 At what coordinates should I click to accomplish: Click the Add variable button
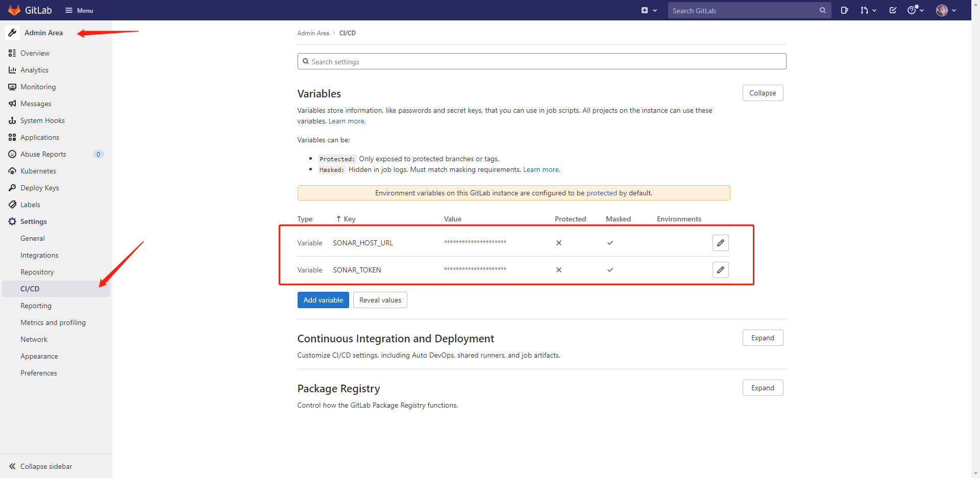323,300
